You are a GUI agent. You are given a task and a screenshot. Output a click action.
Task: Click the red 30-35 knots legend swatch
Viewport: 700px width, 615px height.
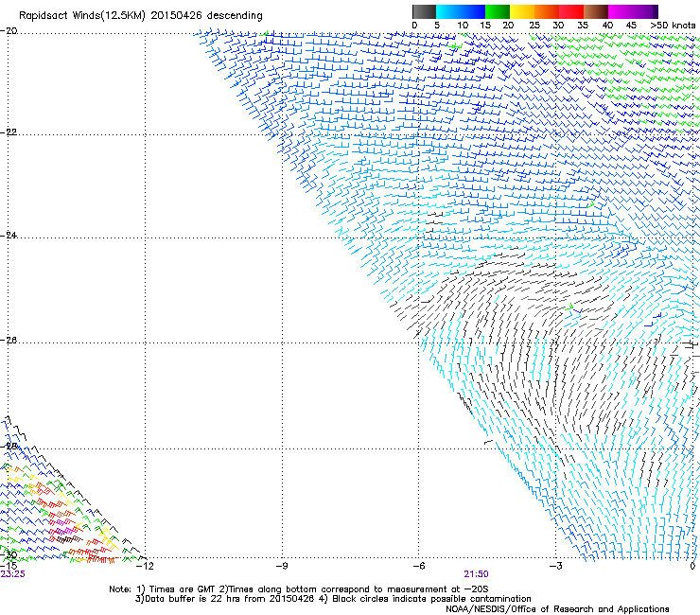pyautogui.click(x=571, y=11)
